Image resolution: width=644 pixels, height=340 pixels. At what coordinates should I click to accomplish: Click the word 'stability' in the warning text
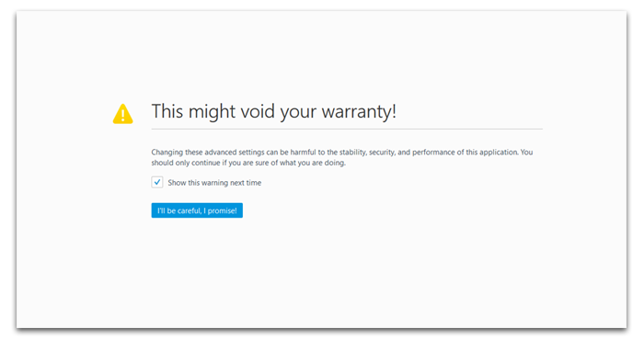352,153
